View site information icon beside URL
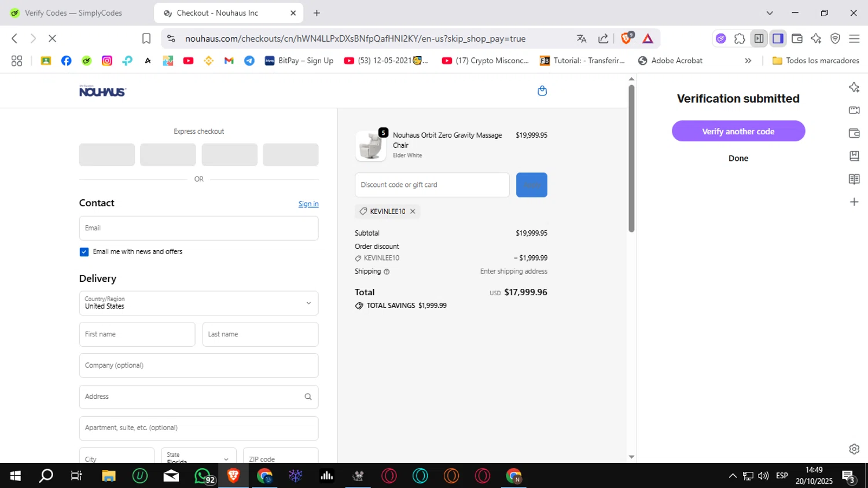The image size is (868, 488). pyautogui.click(x=171, y=39)
